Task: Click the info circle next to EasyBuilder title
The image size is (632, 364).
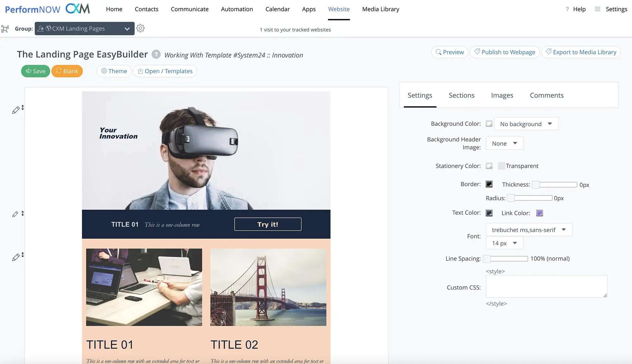Action: (x=156, y=54)
